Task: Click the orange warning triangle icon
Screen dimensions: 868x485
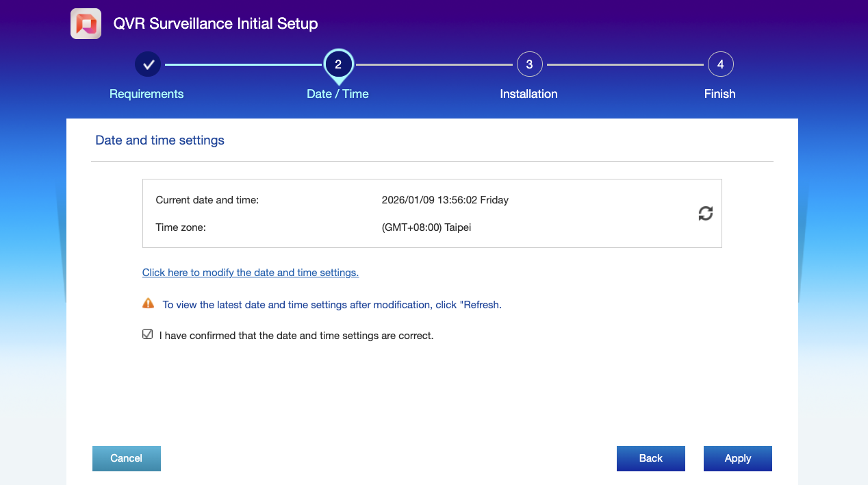Action: (148, 303)
